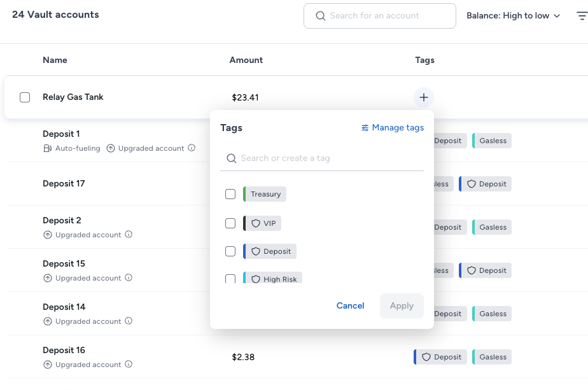Check the Treasury tag checkbox
Viewport: 588px width, 390px height.
coord(230,194)
